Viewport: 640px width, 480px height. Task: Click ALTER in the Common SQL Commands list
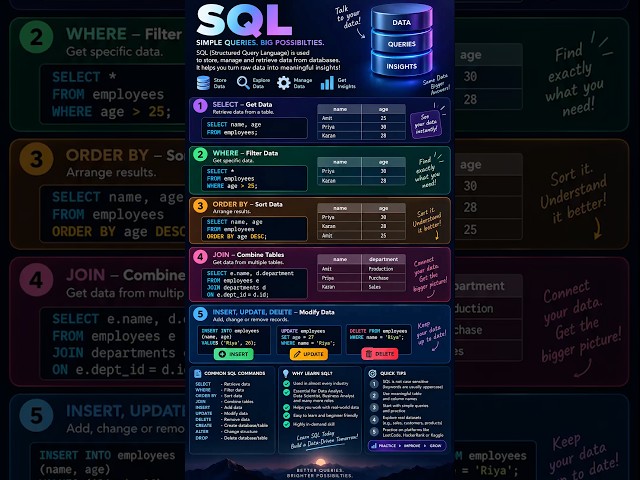pyautogui.click(x=202, y=431)
